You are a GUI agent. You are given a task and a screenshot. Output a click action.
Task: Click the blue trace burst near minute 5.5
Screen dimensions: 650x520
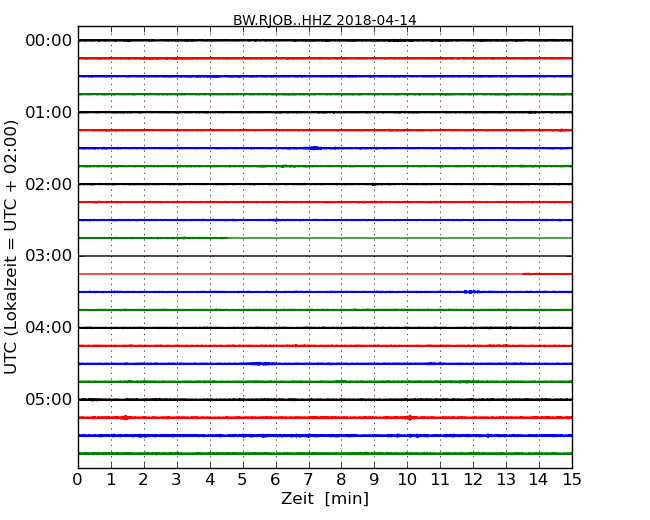261,364
